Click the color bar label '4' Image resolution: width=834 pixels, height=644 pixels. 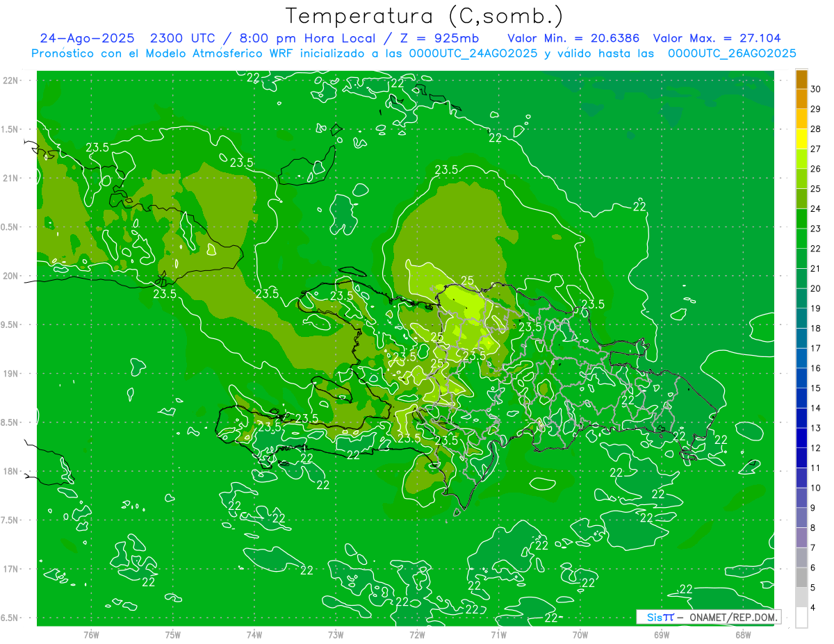(x=813, y=608)
